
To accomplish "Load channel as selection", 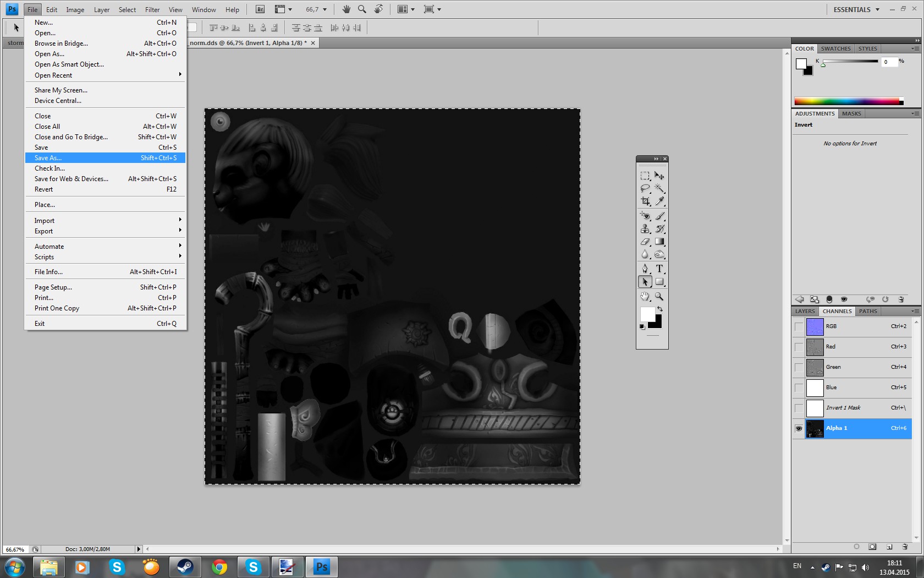I will [856, 547].
